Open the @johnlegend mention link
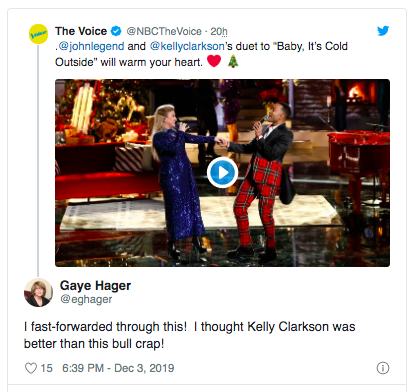This screenshot has height=392, width=413. click(x=91, y=46)
